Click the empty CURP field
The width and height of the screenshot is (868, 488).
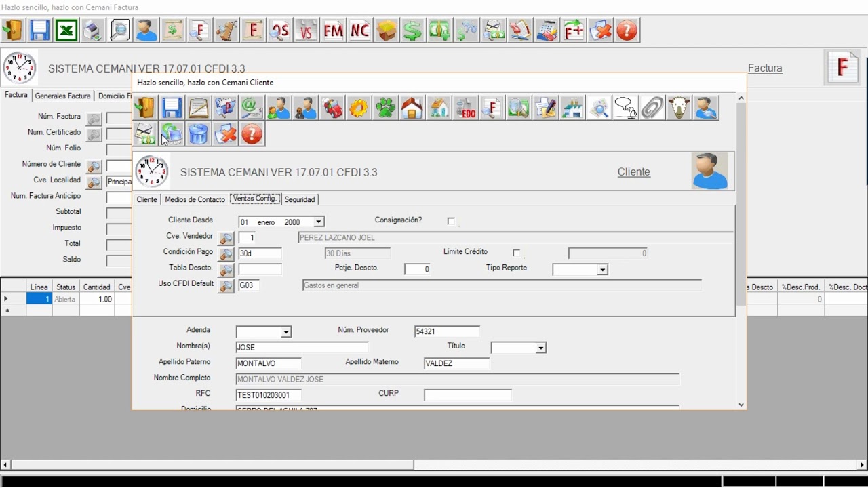468,395
